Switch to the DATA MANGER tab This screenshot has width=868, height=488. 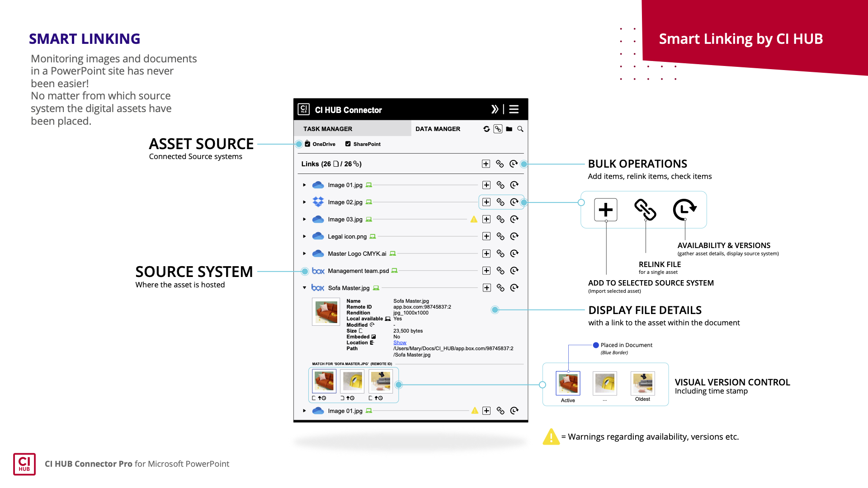[x=438, y=129]
